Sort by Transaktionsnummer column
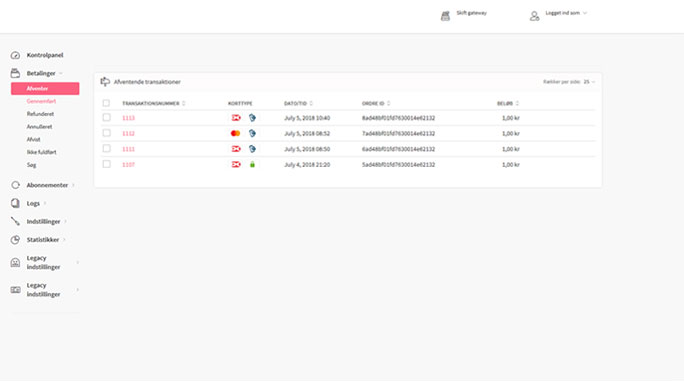The image size is (684, 382). [154, 103]
